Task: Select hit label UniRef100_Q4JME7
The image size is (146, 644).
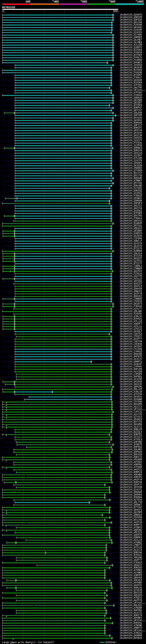Action: tap(131, 40)
